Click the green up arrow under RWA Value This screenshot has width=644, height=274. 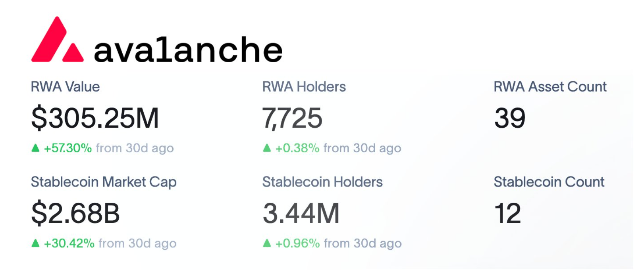(35, 148)
